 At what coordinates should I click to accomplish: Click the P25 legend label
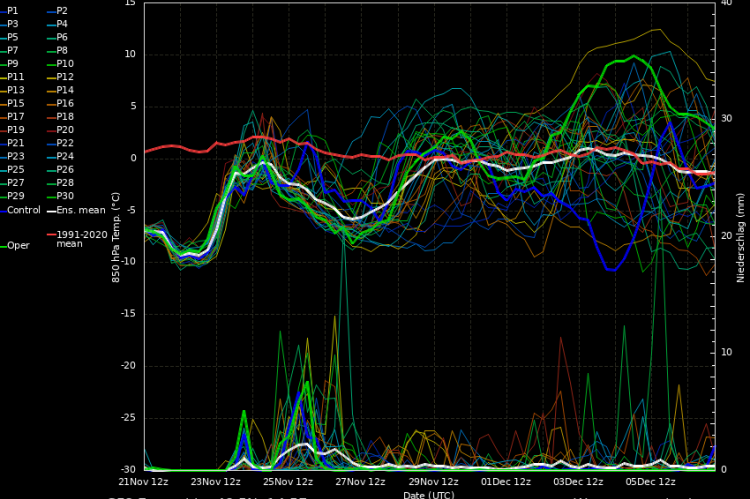(16, 170)
